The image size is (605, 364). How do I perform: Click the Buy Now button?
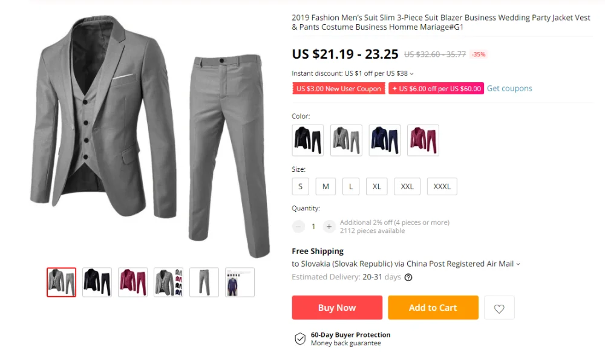click(337, 308)
